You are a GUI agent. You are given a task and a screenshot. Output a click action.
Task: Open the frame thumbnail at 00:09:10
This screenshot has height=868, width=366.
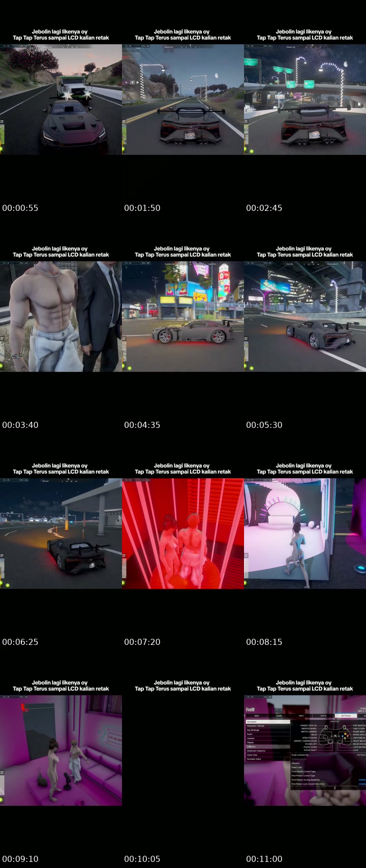61,750
